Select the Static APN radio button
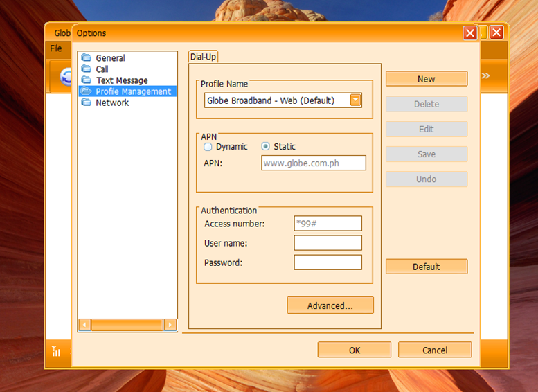Image resolution: width=538 pixels, height=392 pixels. [x=265, y=147]
